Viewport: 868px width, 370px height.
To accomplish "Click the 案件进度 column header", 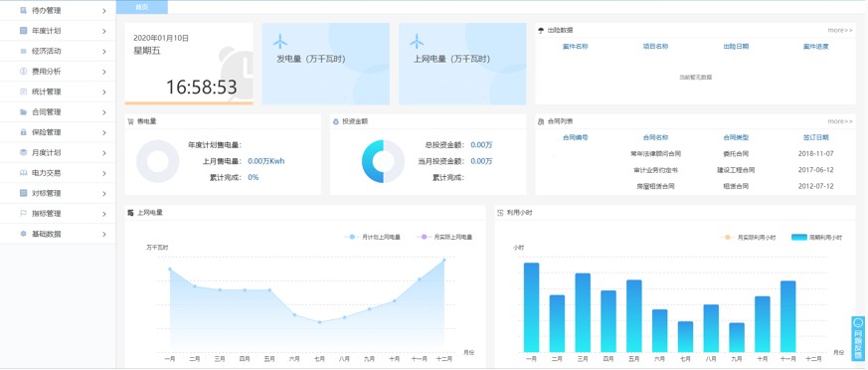I will 816,47.
